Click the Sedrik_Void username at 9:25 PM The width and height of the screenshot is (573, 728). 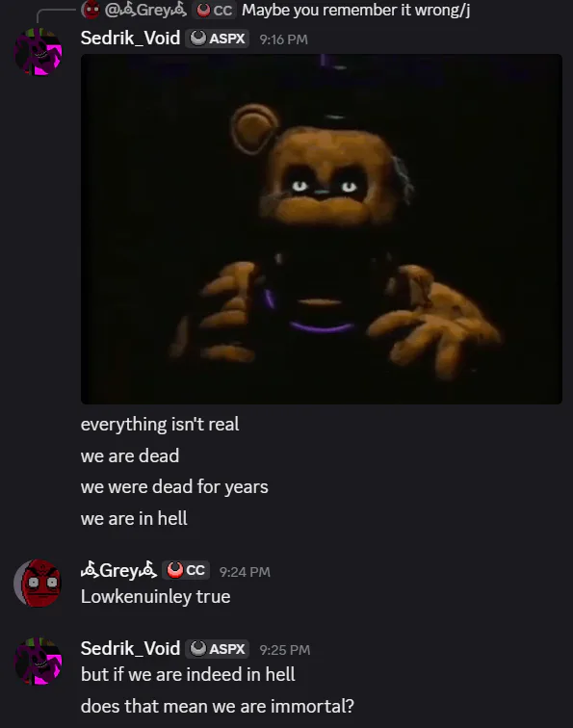pos(130,648)
